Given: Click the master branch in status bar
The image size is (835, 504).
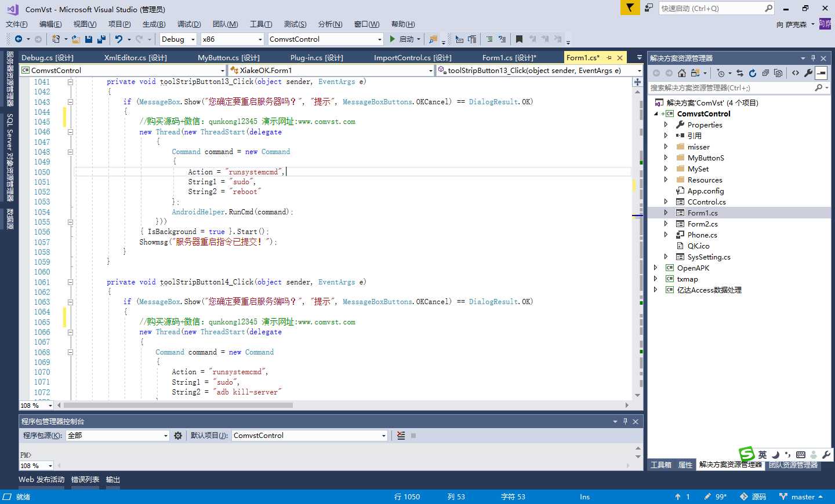Looking at the screenshot, I should 801,497.
